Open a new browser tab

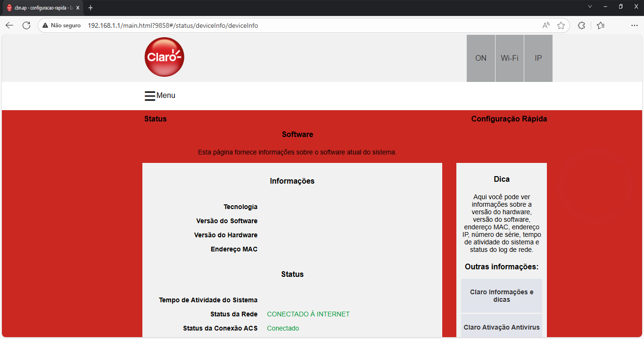tap(91, 8)
